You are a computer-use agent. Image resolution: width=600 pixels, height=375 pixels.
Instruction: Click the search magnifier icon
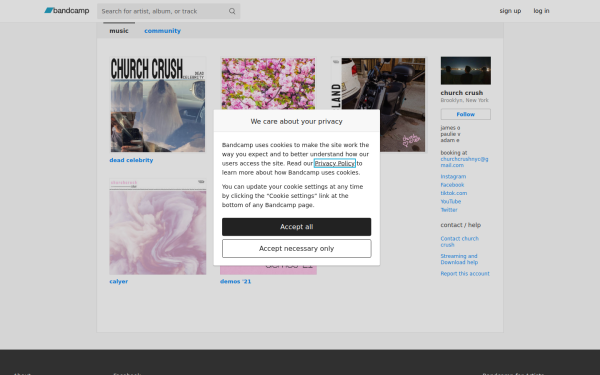tap(232, 11)
